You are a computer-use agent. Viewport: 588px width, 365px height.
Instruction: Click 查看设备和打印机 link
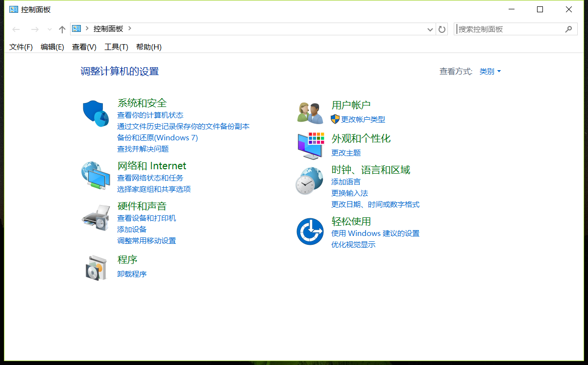tap(147, 218)
